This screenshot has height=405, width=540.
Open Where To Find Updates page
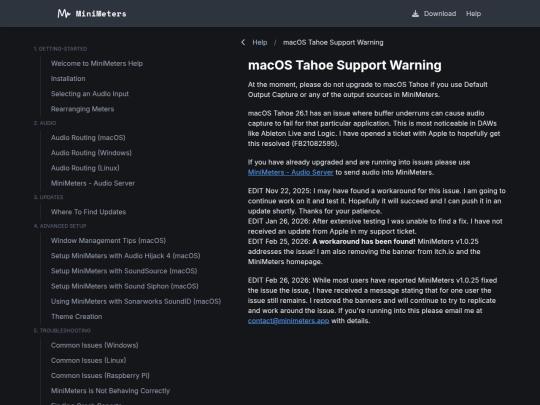pos(89,212)
